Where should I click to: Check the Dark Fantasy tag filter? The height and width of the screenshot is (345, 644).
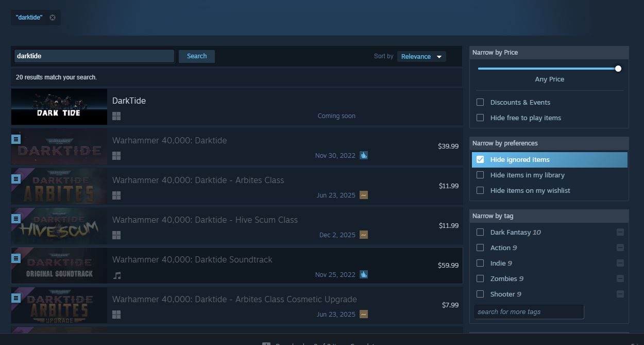[480, 232]
